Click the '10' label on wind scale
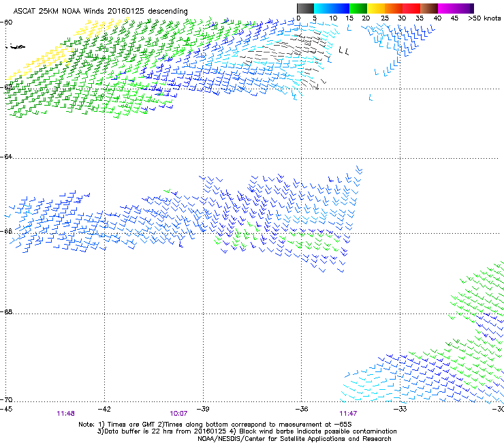The image size is (504, 443). point(333,18)
